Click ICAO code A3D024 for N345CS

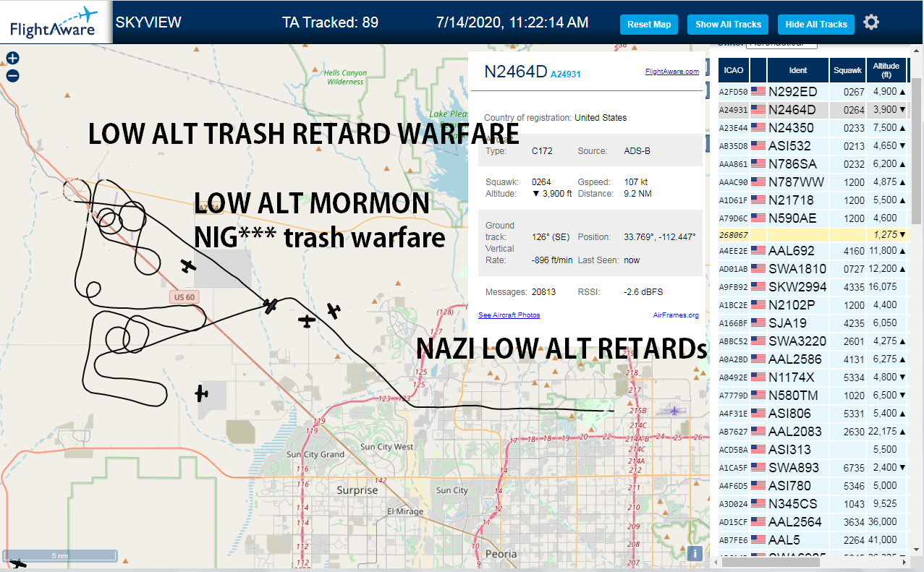pyautogui.click(x=733, y=504)
